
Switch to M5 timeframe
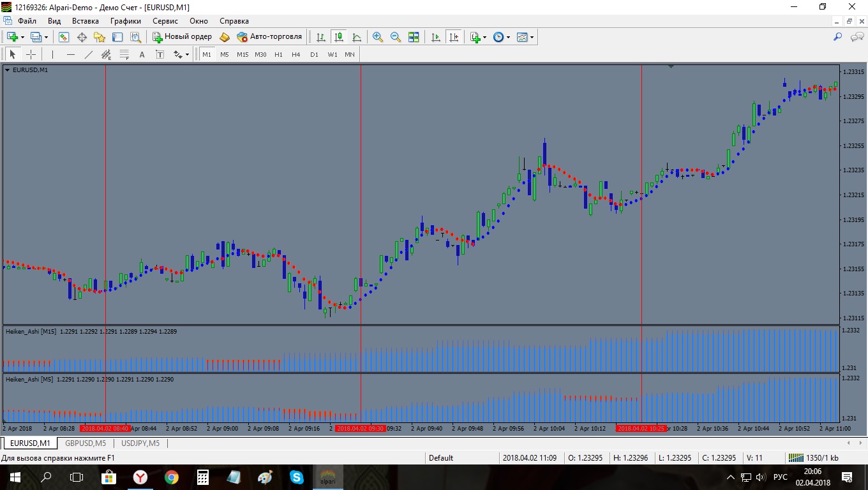pyautogui.click(x=225, y=54)
